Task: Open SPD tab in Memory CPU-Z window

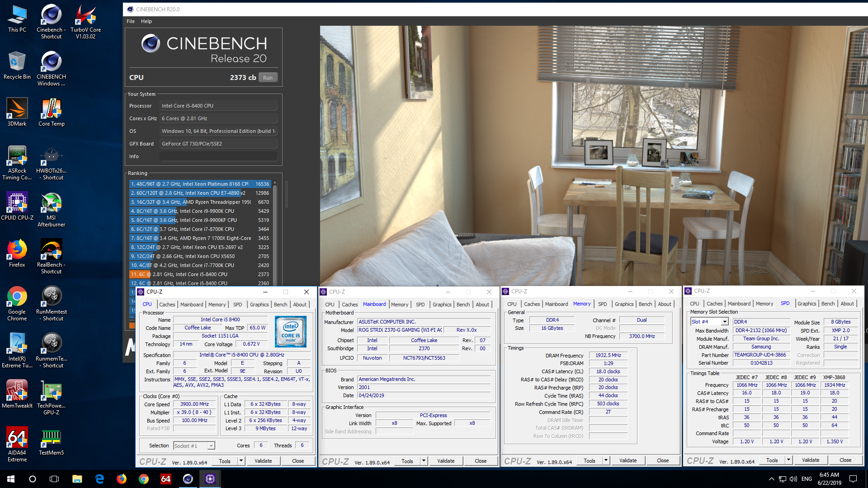Action: tap(603, 304)
